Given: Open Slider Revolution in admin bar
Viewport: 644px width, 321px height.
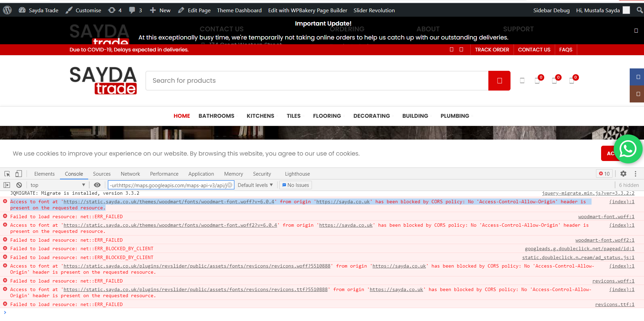Looking at the screenshot, I should [x=374, y=10].
